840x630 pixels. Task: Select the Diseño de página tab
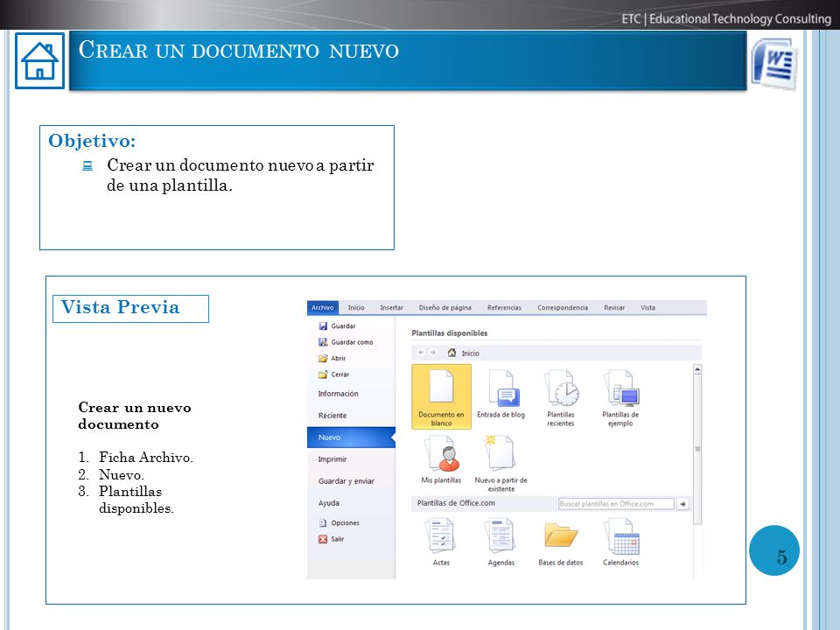[x=445, y=307]
